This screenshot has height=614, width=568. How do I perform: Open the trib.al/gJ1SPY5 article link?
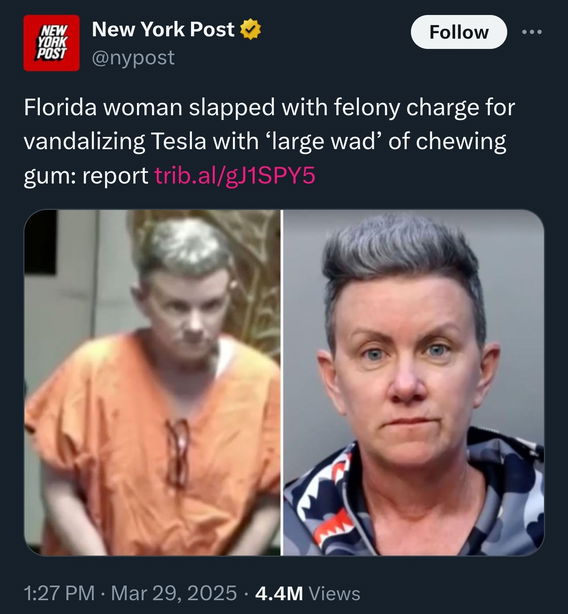pos(235,176)
